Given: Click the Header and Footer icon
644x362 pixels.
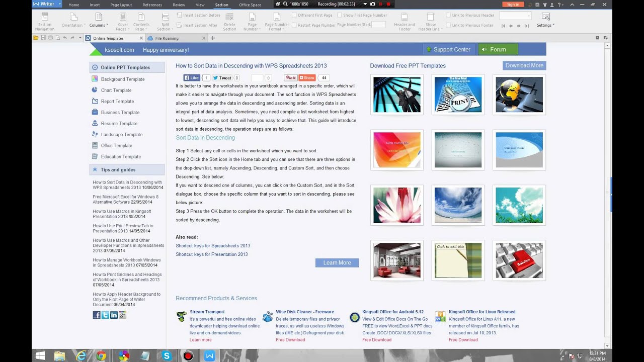Looking at the screenshot, I should click(405, 17).
